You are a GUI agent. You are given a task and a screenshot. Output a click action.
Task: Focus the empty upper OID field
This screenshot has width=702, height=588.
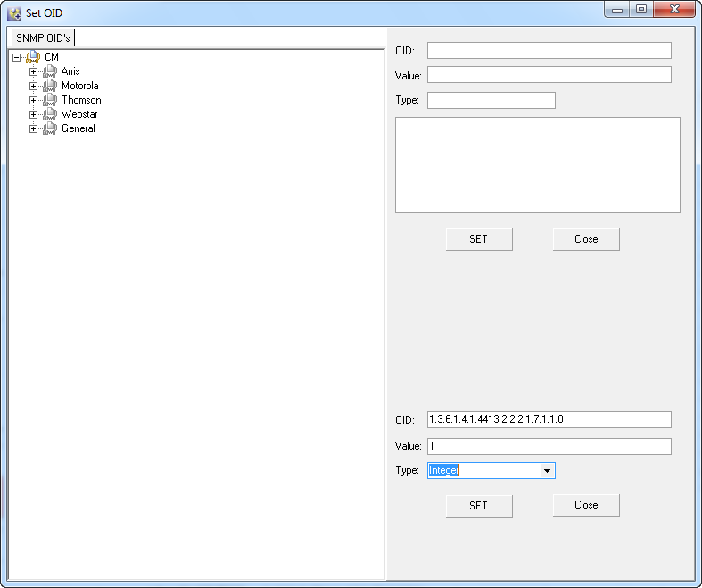pyautogui.click(x=549, y=51)
